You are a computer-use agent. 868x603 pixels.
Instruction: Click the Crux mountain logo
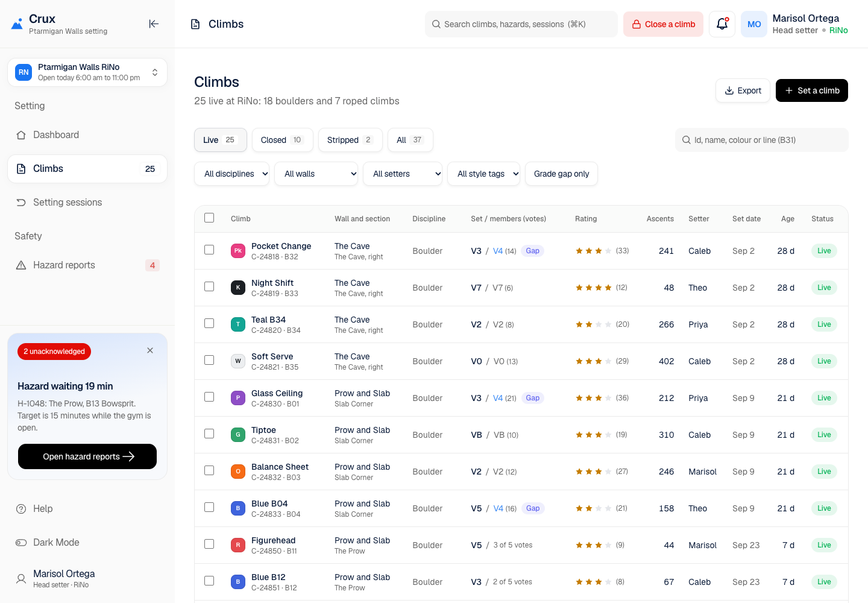pyautogui.click(x=17, y=25)
